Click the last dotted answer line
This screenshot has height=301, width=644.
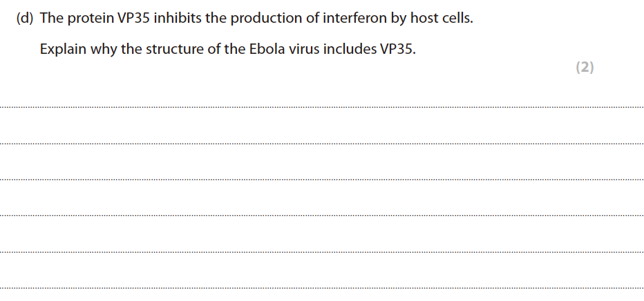pos(322,287)
